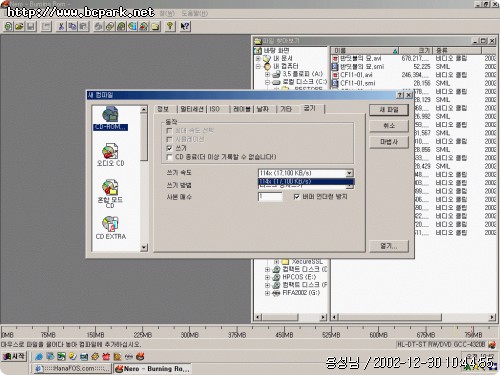Click the recorder icon in the status bar

click(492, 344)
